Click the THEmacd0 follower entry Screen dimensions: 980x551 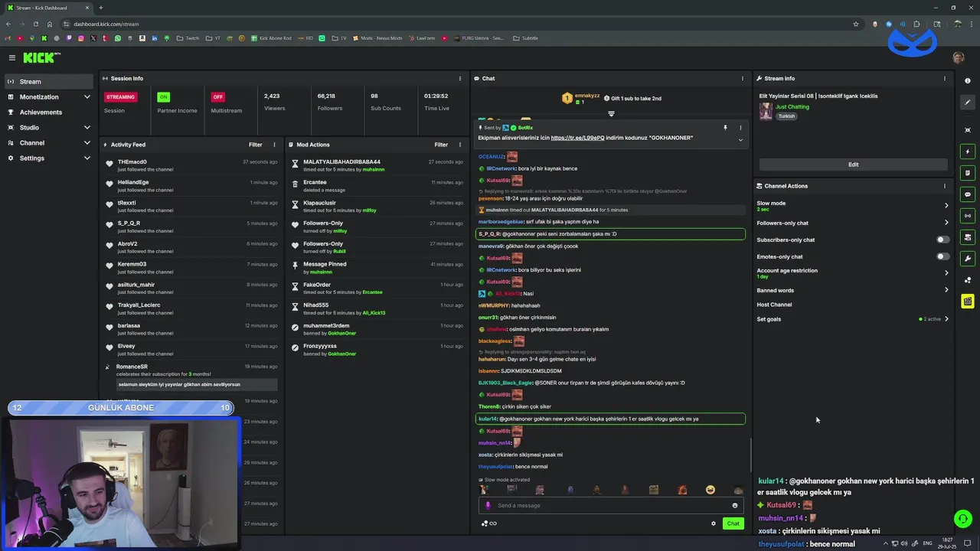(x=191, y=165)
